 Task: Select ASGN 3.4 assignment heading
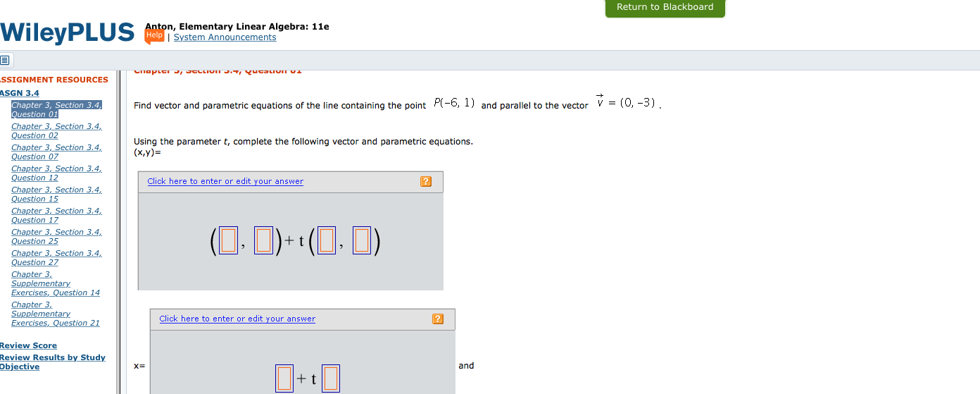point(20,93)
